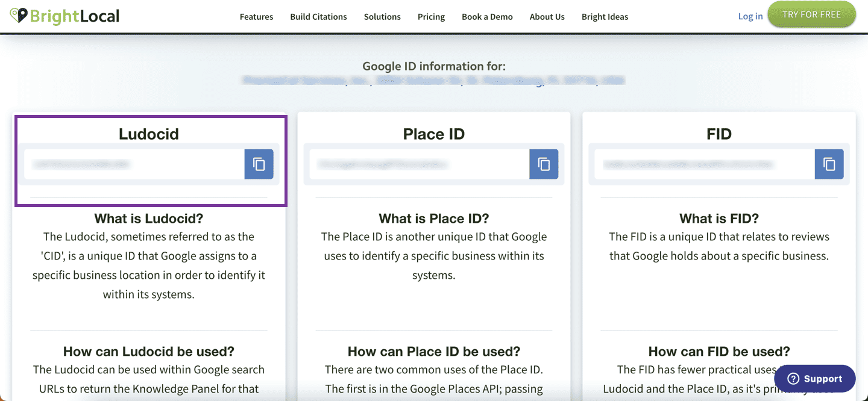Click the Place ID value field

click(x=419, y=164)
